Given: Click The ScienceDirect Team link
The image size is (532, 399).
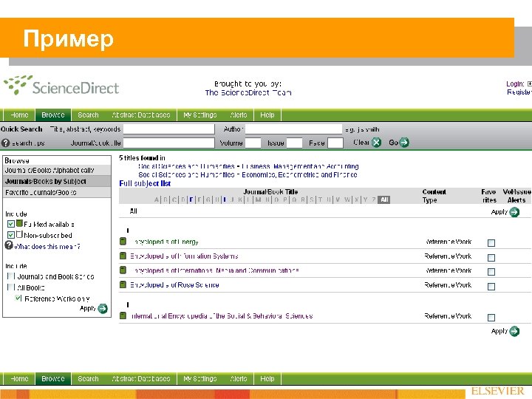Looking at the screenshot, I should [248, 92].
